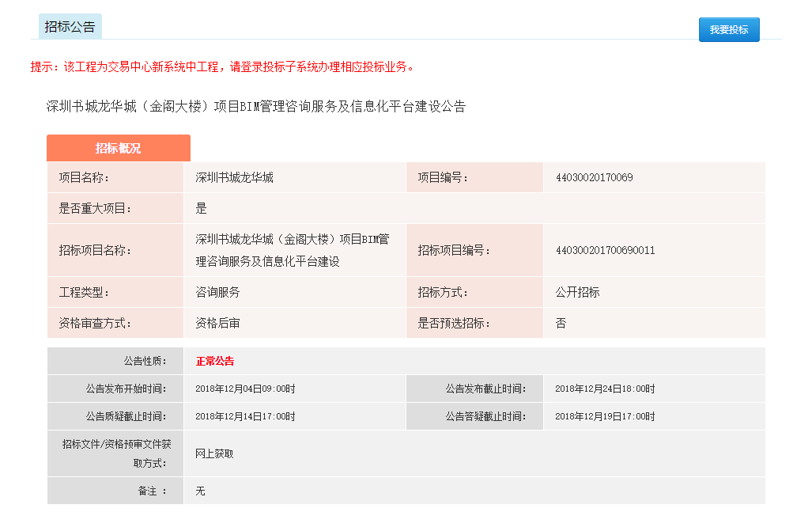Screen dimensions: 812x512
Task: Select the announcement title 深圳书城龙华城（金阁大楼）项目
Action: [259, 107]
